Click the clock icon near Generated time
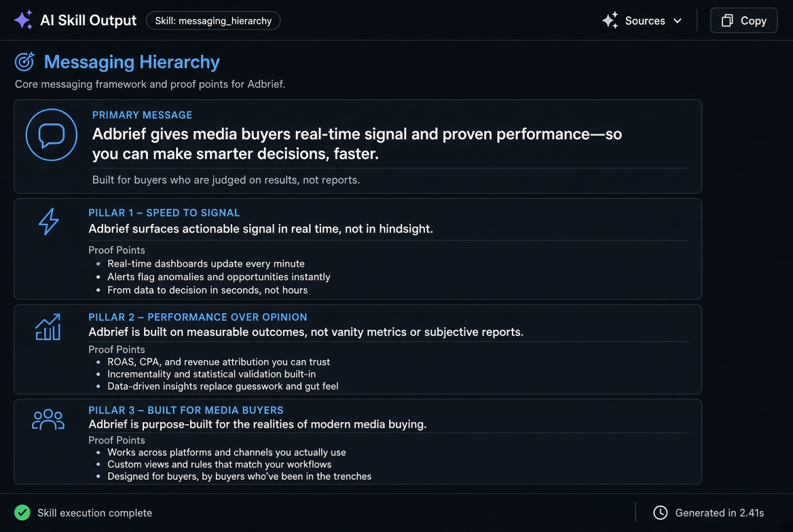 click(660, 513)
